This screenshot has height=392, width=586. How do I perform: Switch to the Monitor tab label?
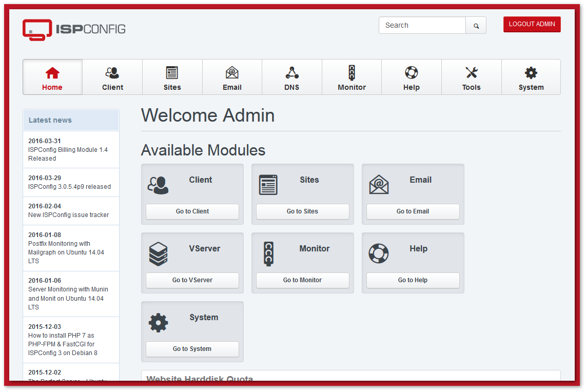[x=351, y=87]
